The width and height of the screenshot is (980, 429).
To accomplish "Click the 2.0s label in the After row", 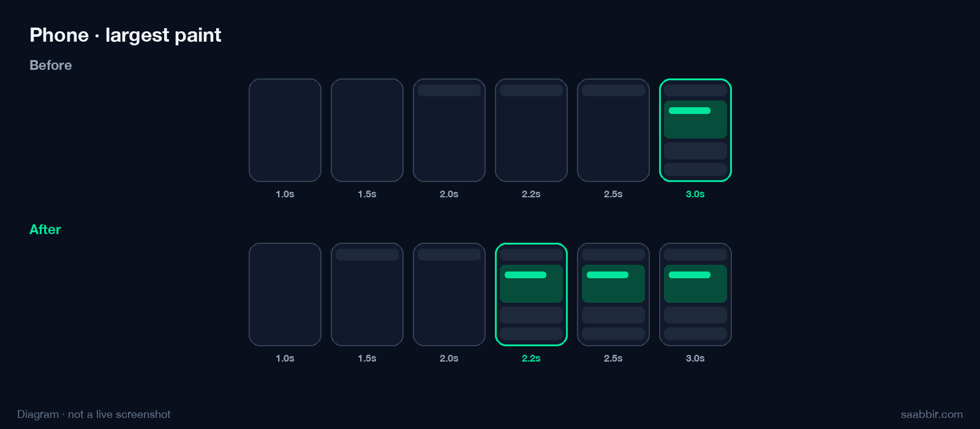I will coord(449,359).
